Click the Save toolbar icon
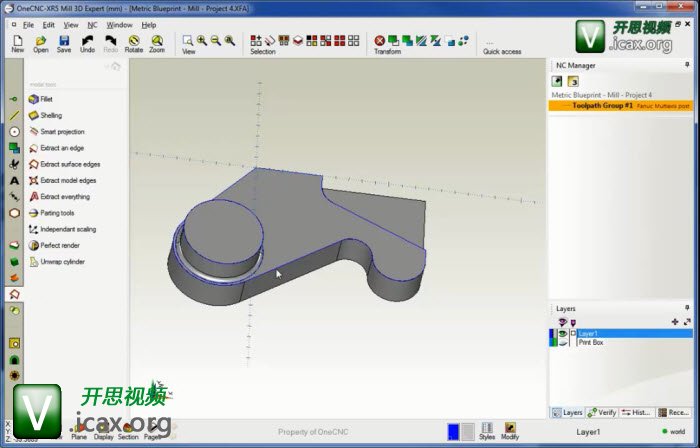Image resolution: width=700 pixels, height=448 pixels. coord(64,43)
